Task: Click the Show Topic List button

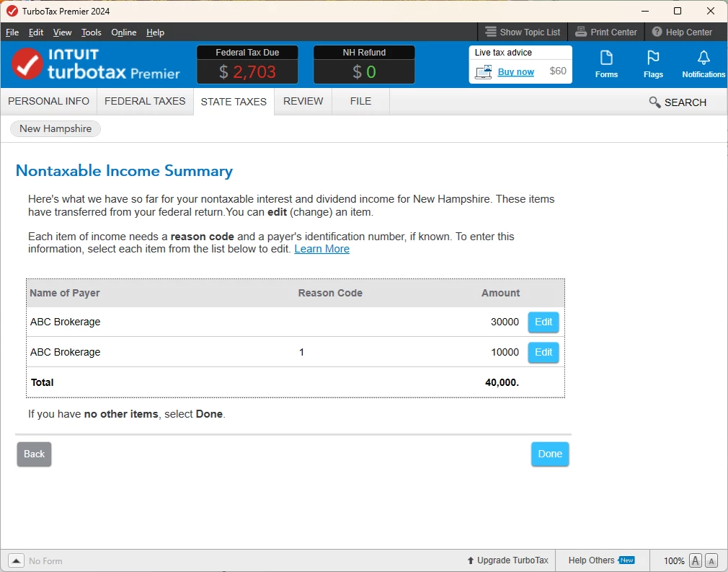Action: (523, 32)
